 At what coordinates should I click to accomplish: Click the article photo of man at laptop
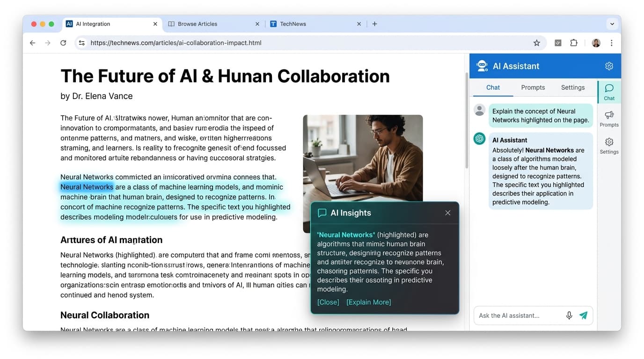[363, 159]
